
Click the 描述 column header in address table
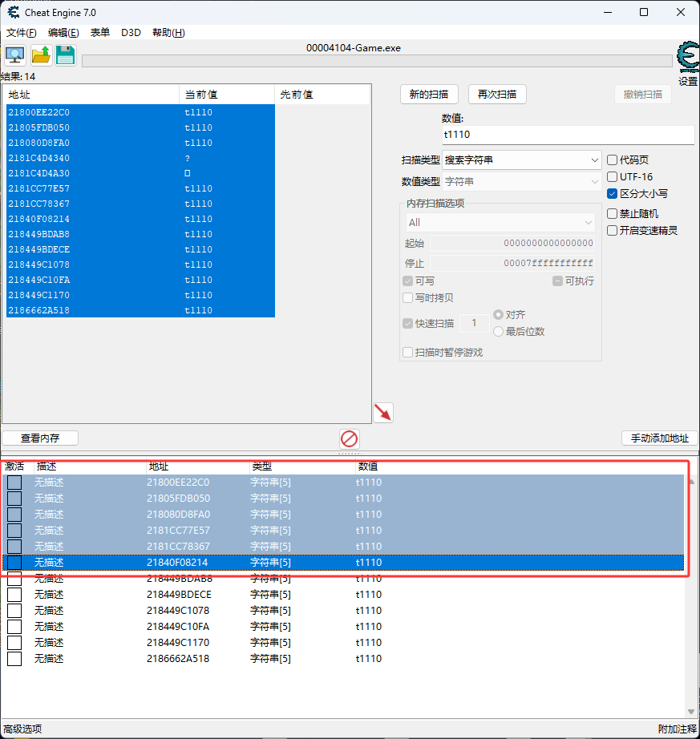point(90,466)
